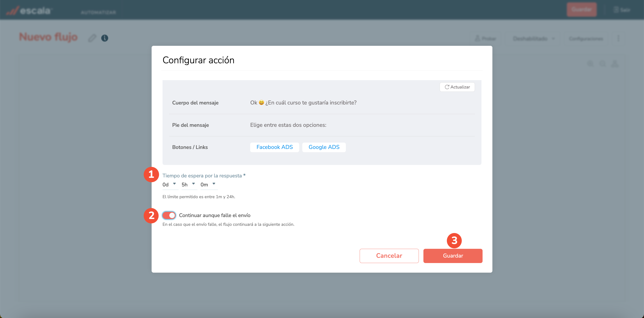This screenshot has width=644, height=318.
Task: Click the Nuevo flujo title
Action: pos(48,37)
